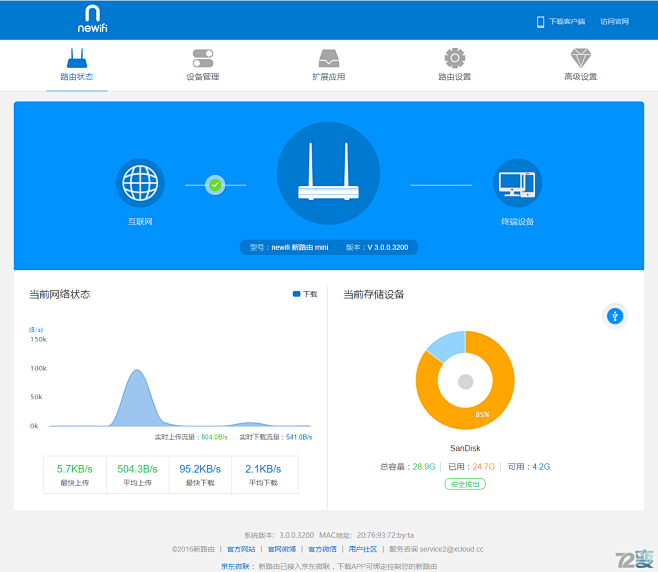Click available space value 4.2G
The image size is (658, 572).
pyautogui.click(x=541, y=467)
